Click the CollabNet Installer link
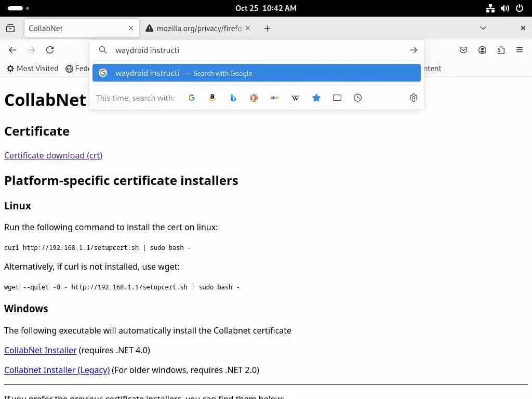This screenshot has height=399, width=532. pyautogui.click(x=41, y=350)
